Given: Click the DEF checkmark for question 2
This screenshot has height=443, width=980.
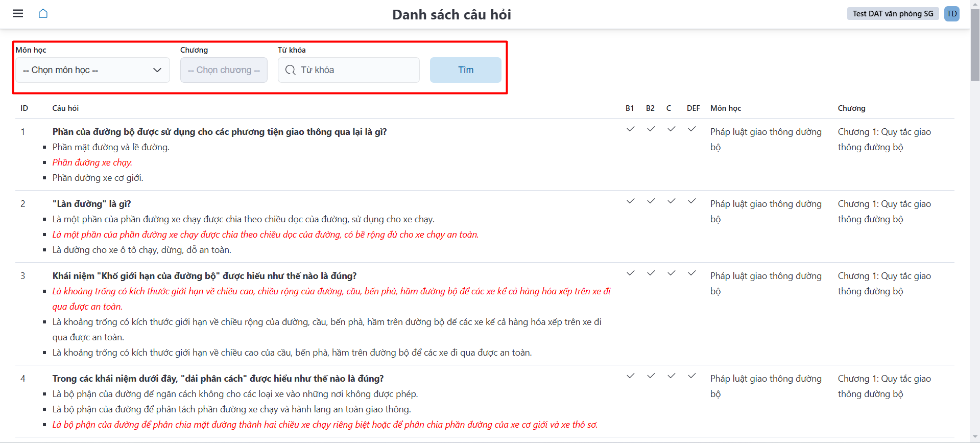Looking at the screenshot, I should [691, 201].
